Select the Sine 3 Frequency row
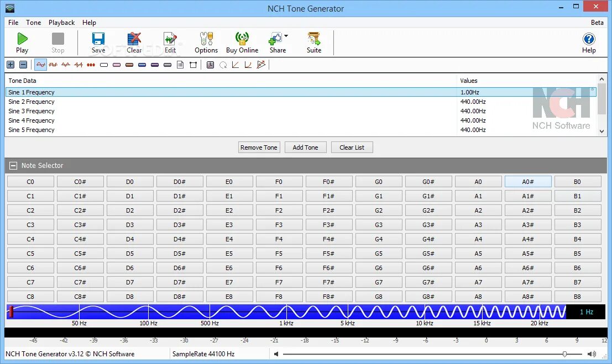Image resolution: width=612 pixels, height=364 pixels. (x=301, y=111)
